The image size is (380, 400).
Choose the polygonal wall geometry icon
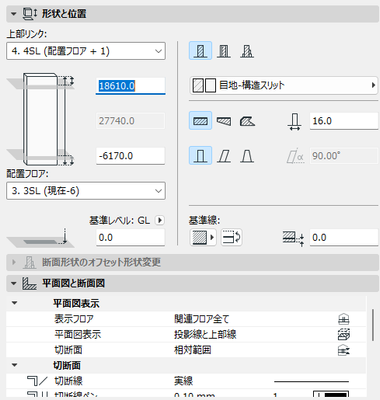pyautogui.click(x=247, y=121)
